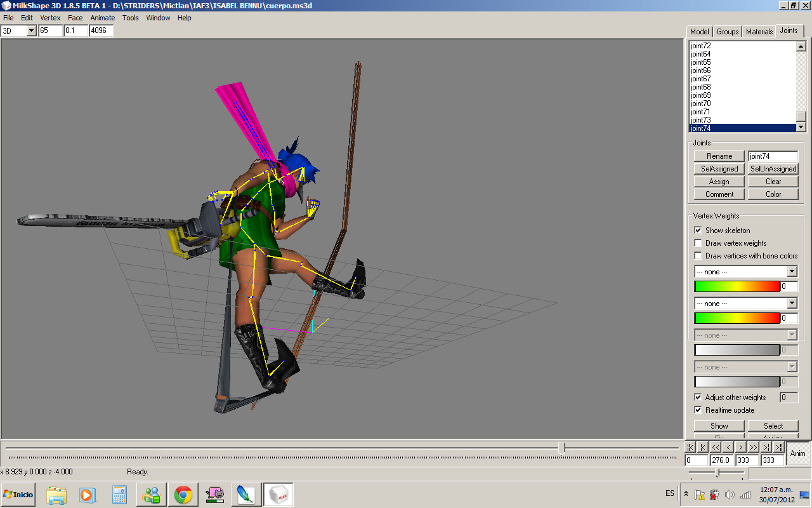Switch to the Model tab
Screen dimensions: 812x508
pos(699,32)
